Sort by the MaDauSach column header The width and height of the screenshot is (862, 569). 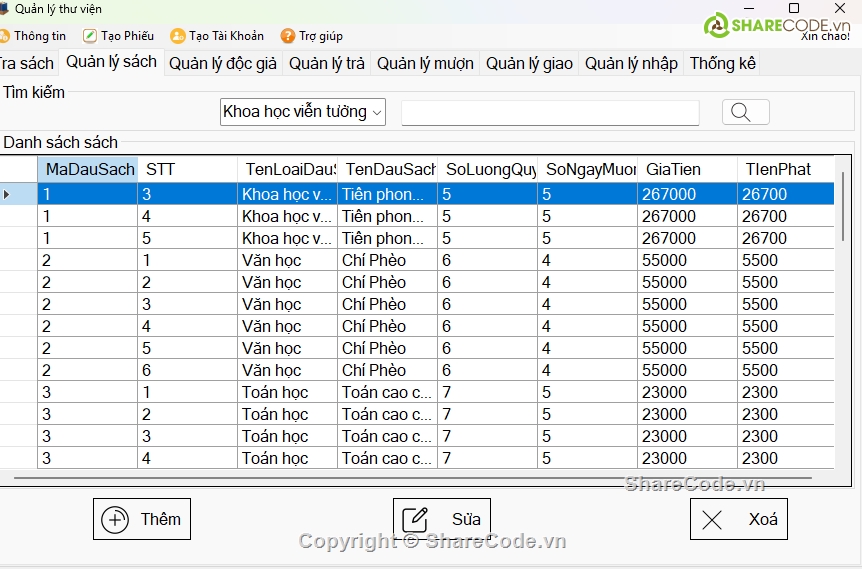coord(88,170)
